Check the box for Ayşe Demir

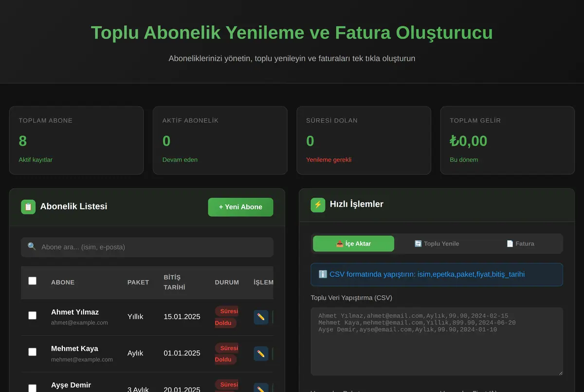(32, 388)
